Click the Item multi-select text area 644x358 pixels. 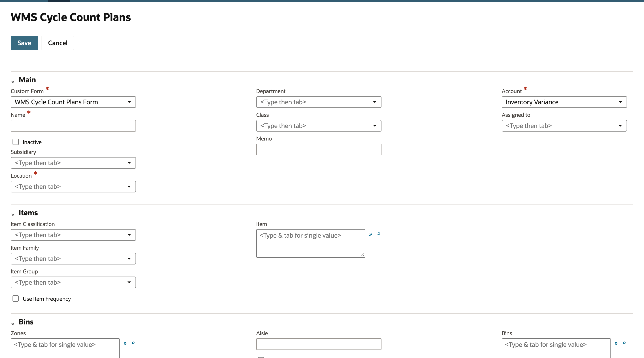(x=311, y=243)
